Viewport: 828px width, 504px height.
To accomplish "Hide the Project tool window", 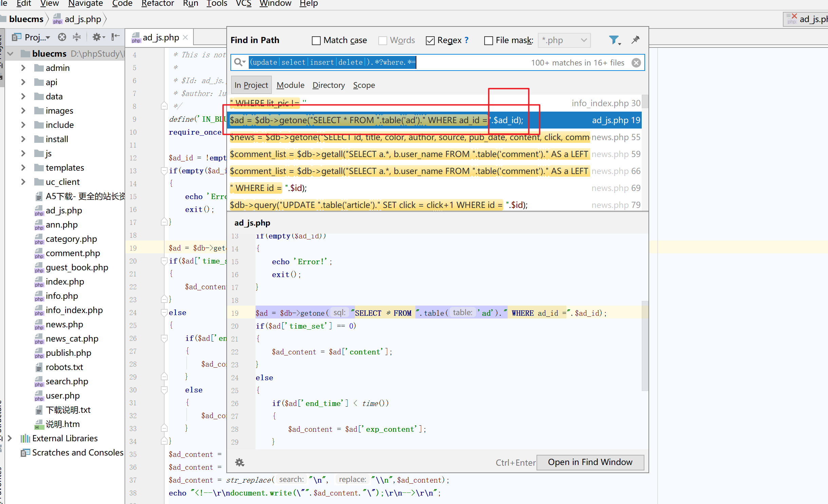I will pyautogui.click(x=116, y=37).
